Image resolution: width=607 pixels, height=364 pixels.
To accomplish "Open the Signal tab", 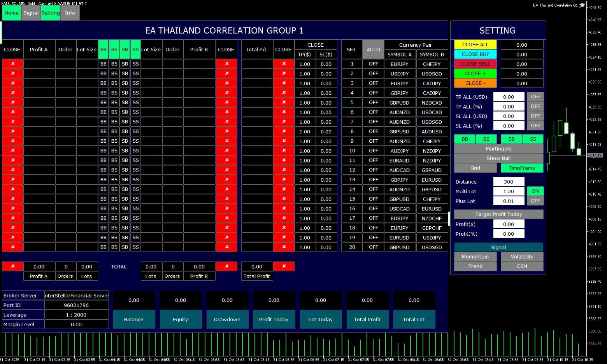I will (x=31, y=13).
